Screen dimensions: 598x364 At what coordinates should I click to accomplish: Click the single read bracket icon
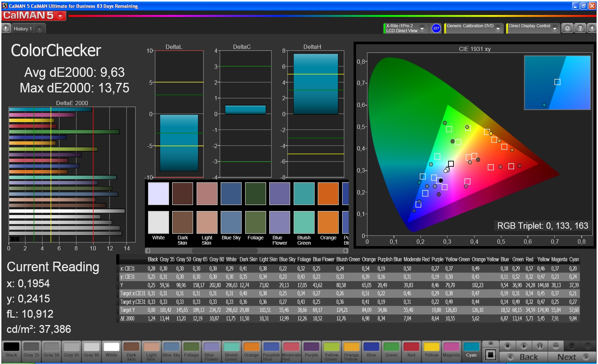pyautogui.click(x=540, y=346)
